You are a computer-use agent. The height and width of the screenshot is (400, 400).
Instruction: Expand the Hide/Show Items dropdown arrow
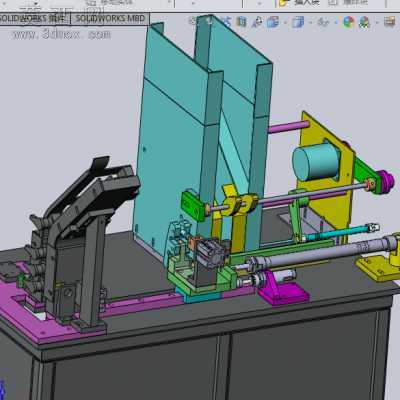click(335, 23)
